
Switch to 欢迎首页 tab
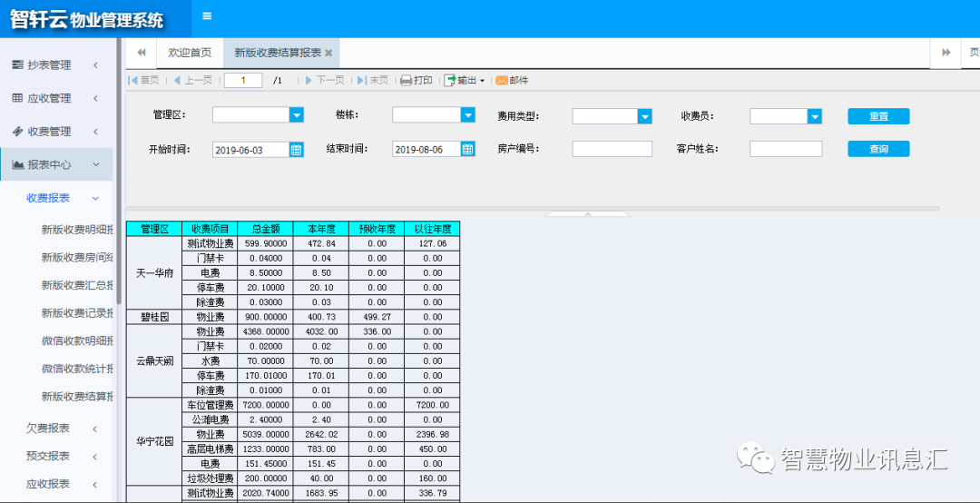point(190,53)
